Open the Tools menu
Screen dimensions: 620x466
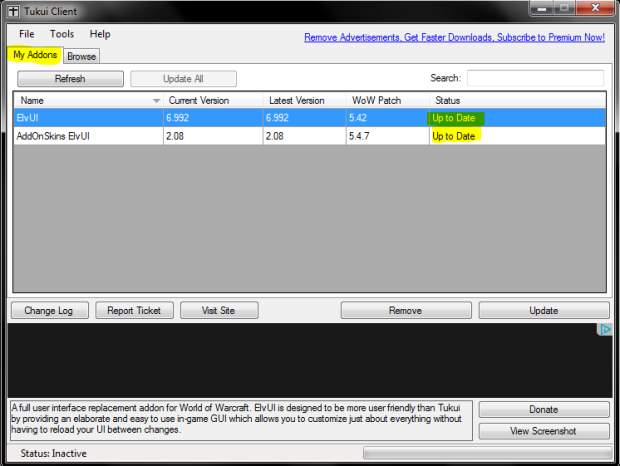tap(62, 34)
